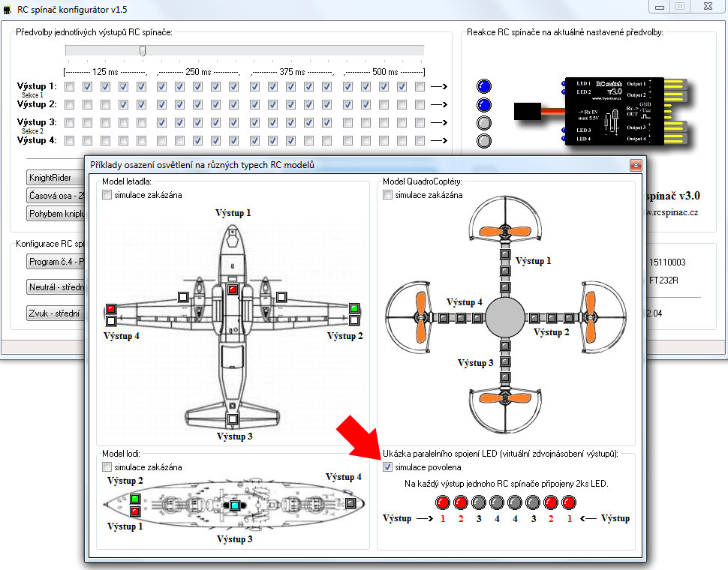Click the time axis slider thumb

[143, 50]
